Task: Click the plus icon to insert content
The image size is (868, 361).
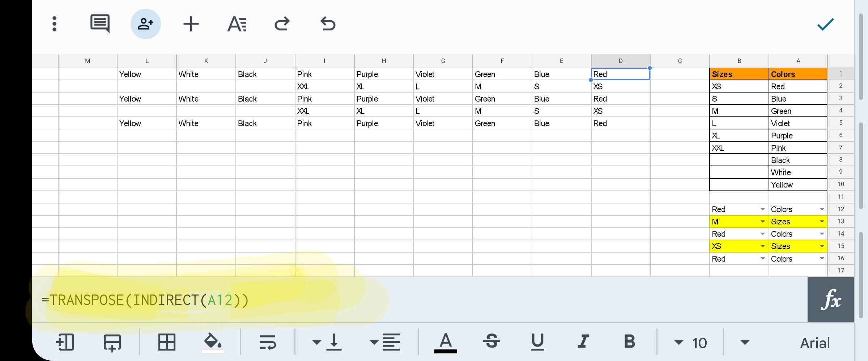Action: click(191, 23)
